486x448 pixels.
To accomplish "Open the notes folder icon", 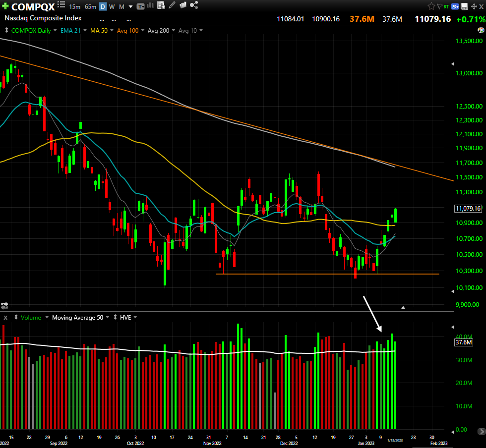I will click(183, 4).
